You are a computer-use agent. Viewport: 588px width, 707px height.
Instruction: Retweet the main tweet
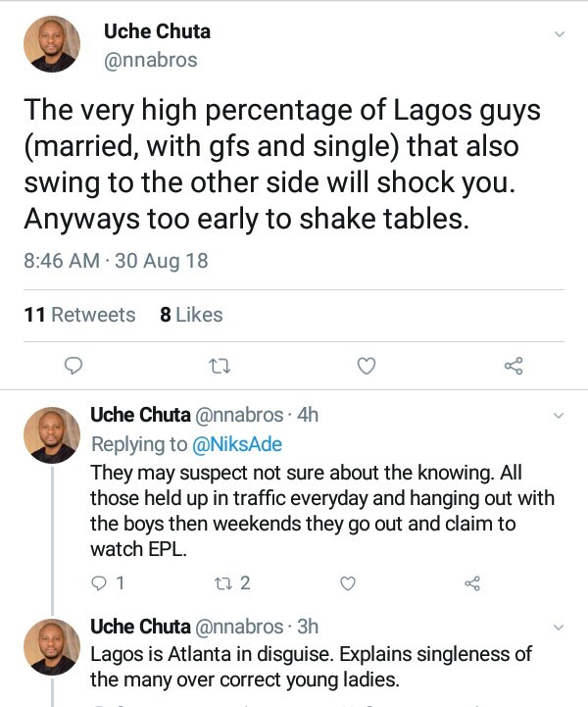pos(220,366)
